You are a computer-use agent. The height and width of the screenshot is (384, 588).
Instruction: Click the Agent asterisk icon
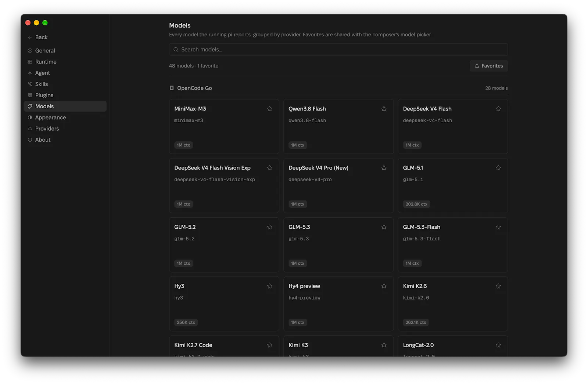click(x=30, y=73)
